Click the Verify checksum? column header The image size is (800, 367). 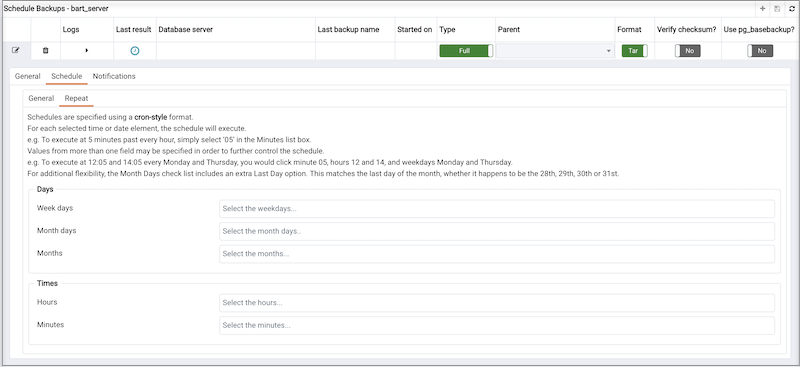click(x=687, y=30)
